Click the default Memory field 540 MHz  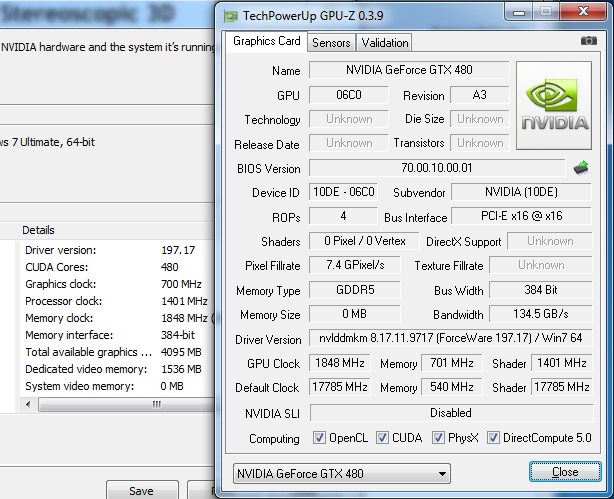tap(452, 387)
